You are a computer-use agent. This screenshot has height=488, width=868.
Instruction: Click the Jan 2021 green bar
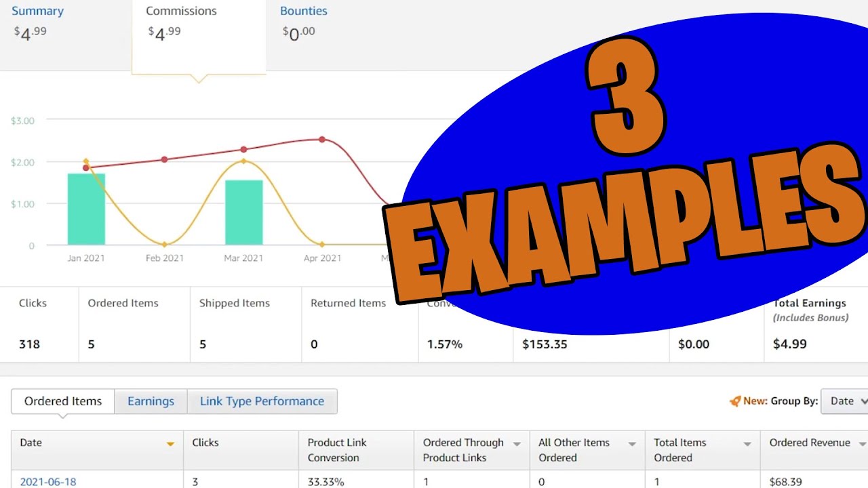click(x=86, y=209)
